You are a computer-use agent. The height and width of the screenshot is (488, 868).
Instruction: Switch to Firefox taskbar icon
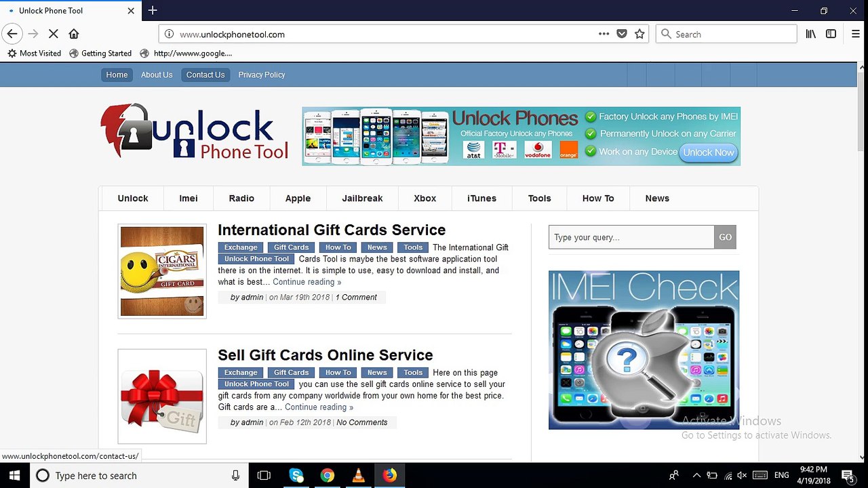(x=390, y=475)
